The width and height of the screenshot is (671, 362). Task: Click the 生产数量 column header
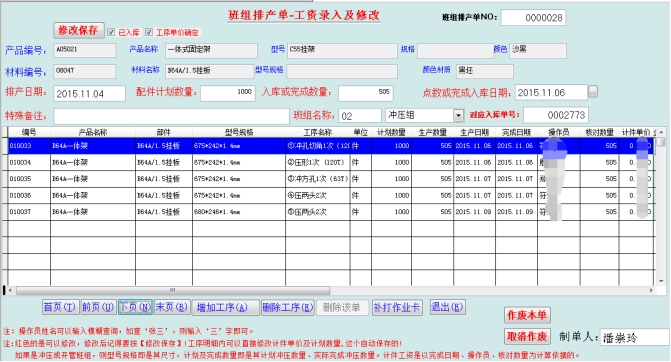pyautogui.click(x=432, y=132)
